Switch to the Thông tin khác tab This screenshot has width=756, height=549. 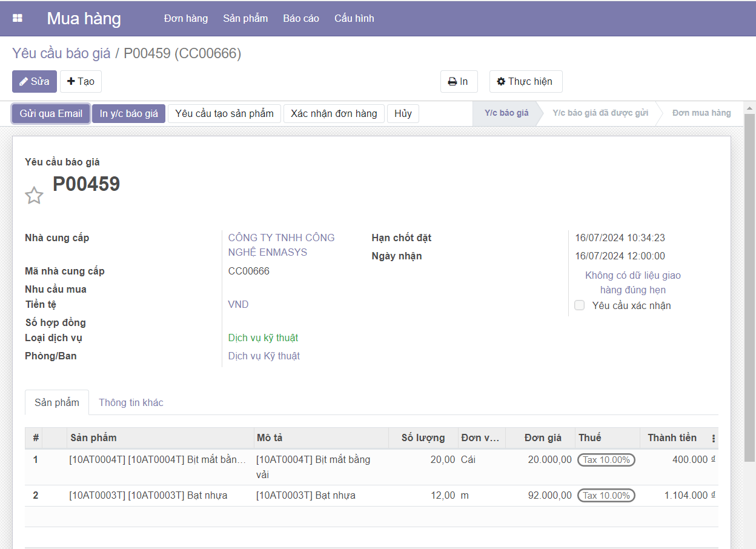[x=131, y=402]
